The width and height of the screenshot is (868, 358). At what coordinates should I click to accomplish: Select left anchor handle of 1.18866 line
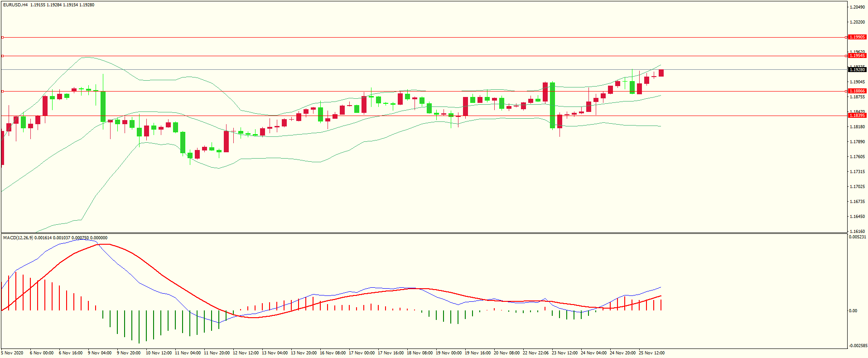[x=2, y=91]
